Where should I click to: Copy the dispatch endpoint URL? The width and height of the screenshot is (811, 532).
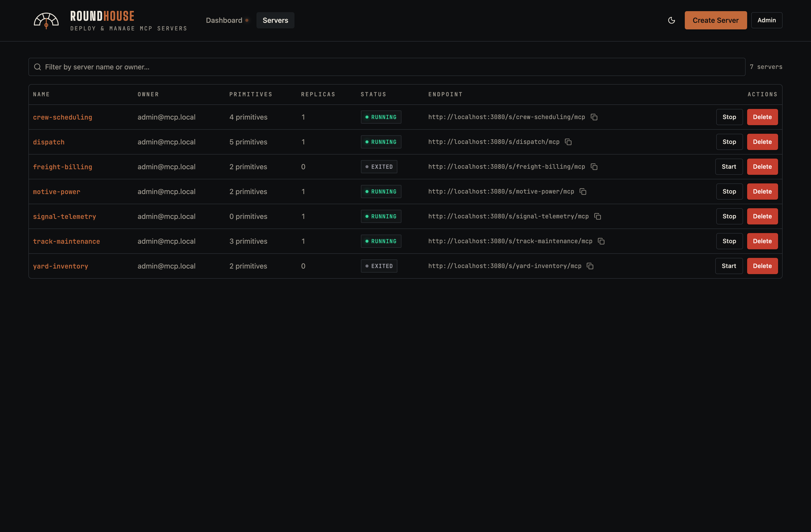point(568,142)
